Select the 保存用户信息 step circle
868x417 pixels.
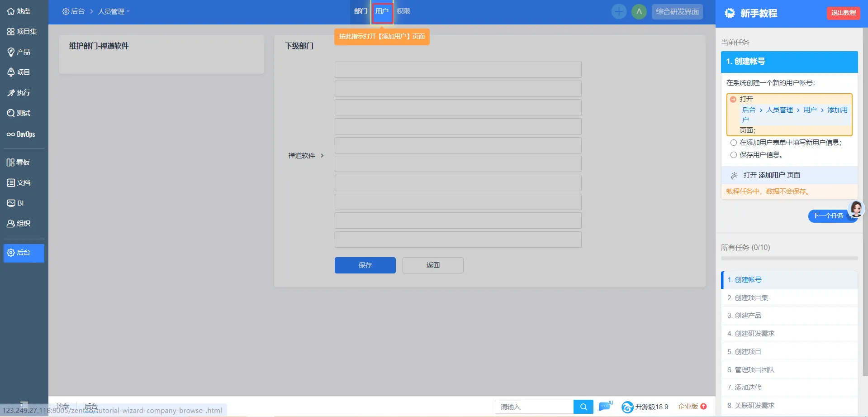(x=734, y=155)
